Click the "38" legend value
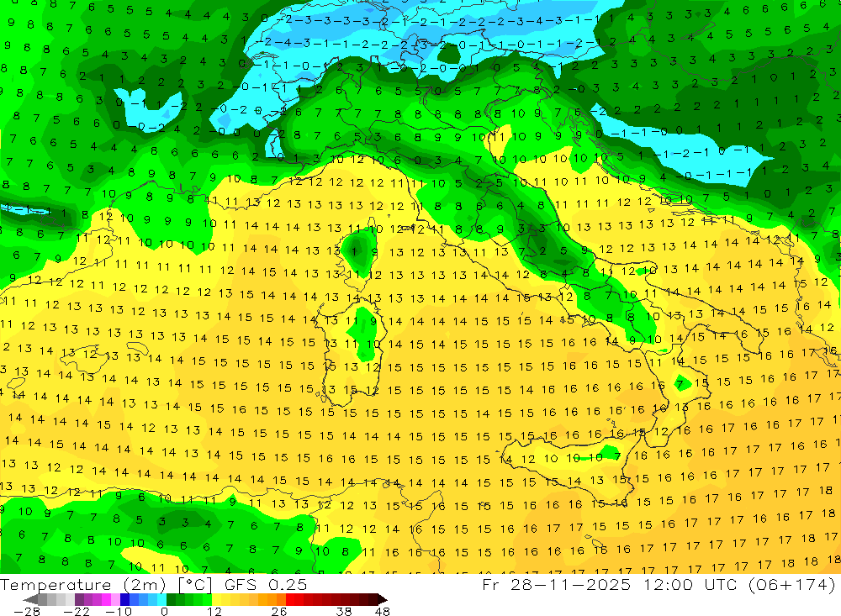 344,612
